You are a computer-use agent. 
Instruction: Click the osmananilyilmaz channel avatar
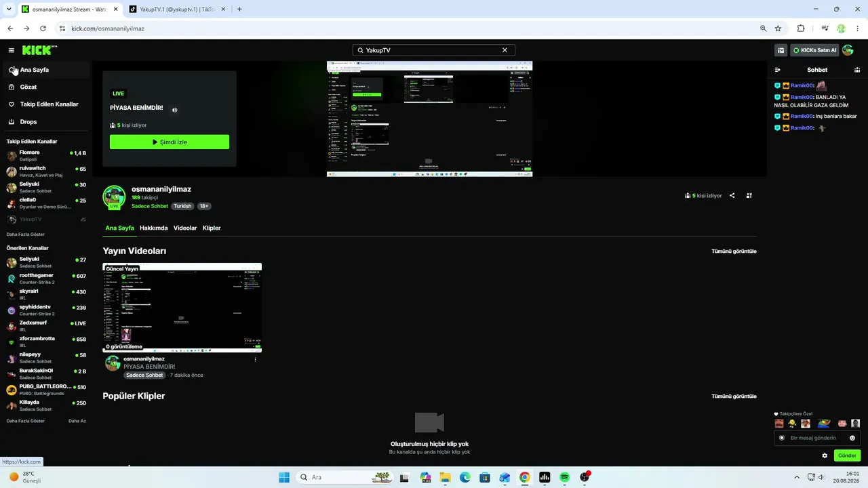[114, 197]
